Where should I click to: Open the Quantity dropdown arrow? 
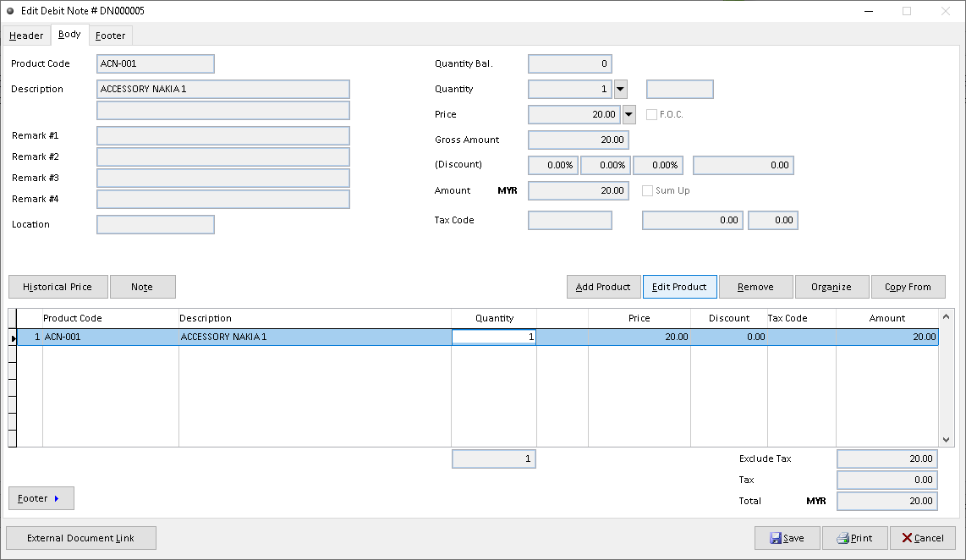tap(620, 89)
